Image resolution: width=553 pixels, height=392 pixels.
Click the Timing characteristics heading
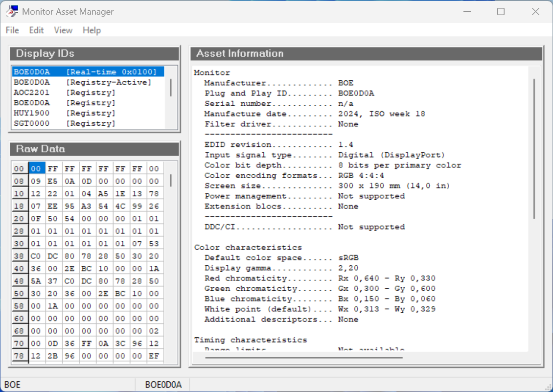click(251, 340)
